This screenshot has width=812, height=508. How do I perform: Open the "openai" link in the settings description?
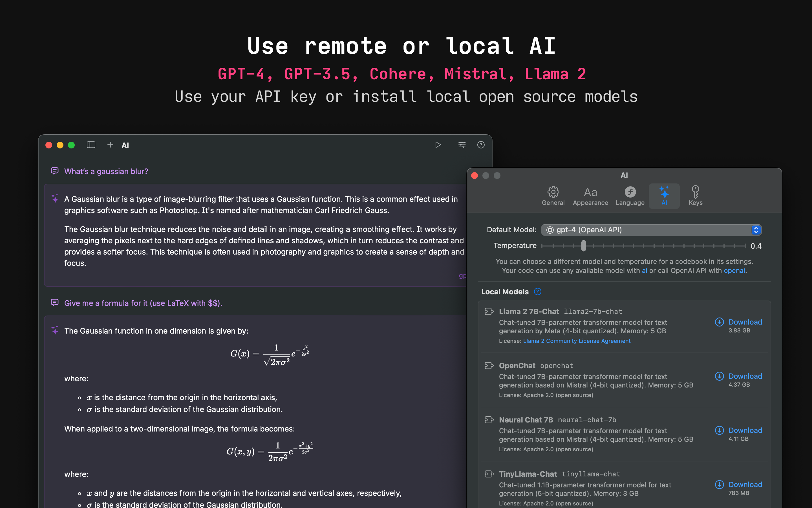[734, 270]
